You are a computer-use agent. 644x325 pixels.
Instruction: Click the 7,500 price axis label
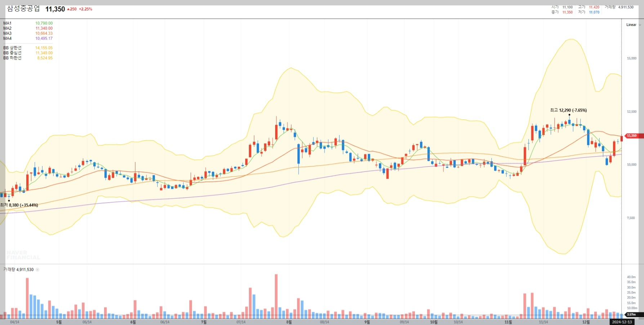tap(631, 218)
